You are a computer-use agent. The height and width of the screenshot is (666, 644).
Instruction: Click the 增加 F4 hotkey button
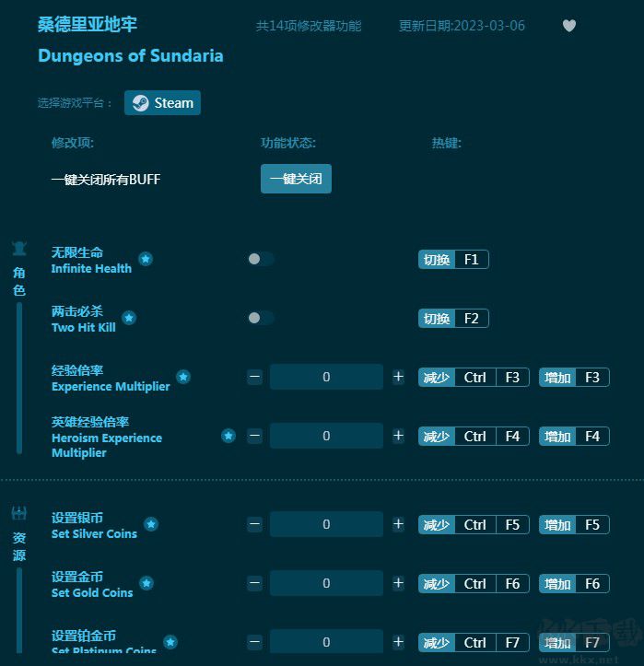click(574, 437)
